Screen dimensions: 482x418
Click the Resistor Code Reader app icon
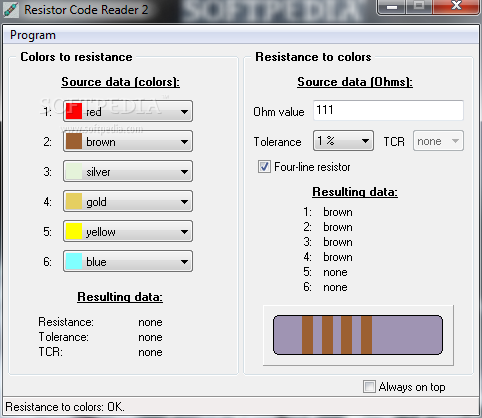click(11, 9)
